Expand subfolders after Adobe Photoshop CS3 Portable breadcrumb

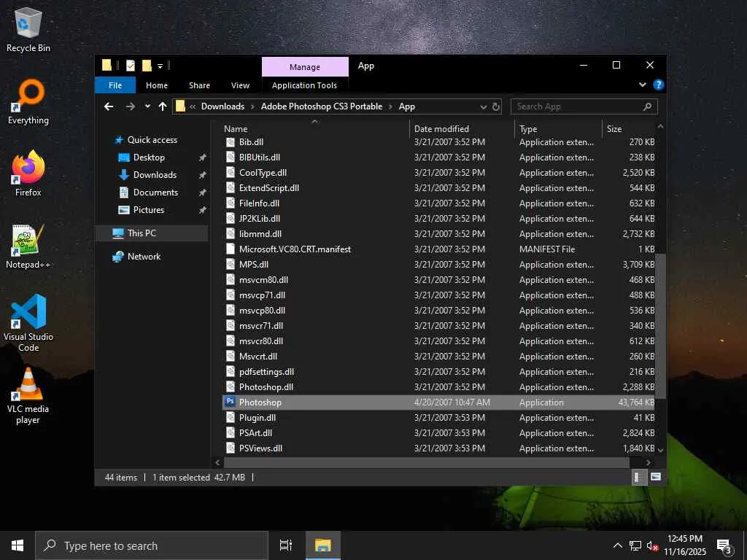pos(390,106)
